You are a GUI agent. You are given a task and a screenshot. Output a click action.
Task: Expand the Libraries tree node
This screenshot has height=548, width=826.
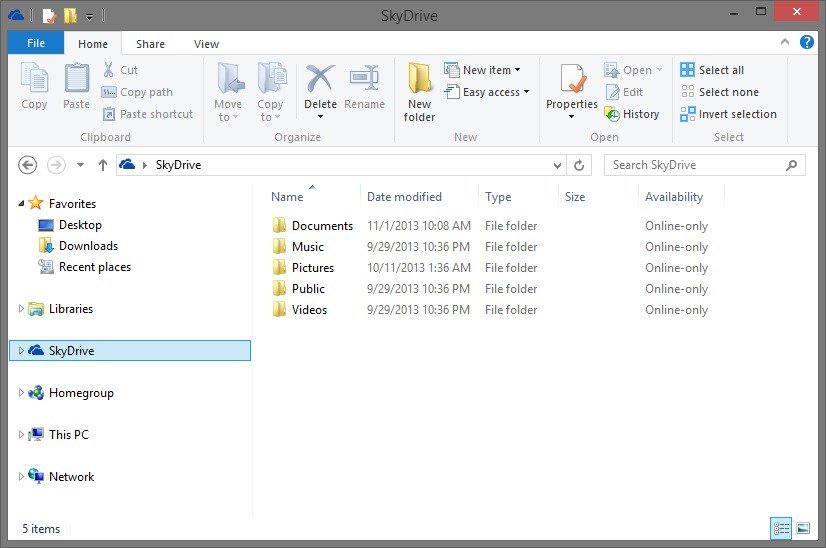coord(22,309)
